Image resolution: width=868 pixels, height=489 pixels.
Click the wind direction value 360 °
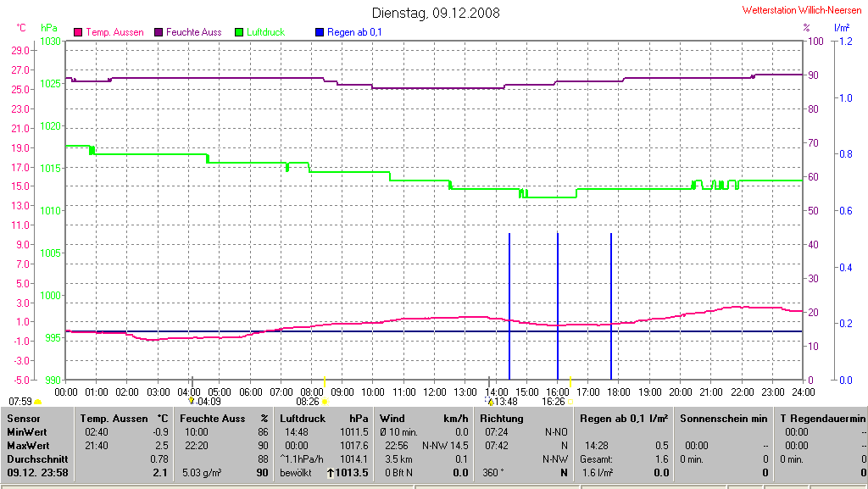pos(493,473)
